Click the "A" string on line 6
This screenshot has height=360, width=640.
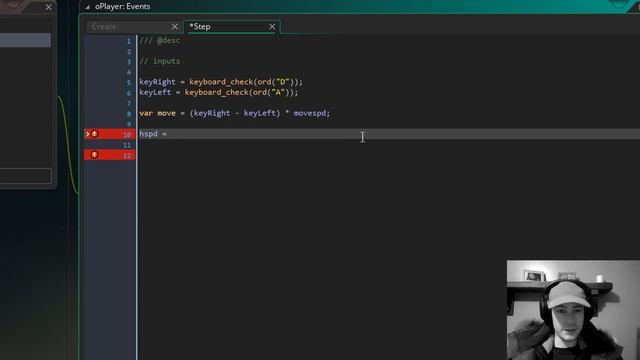point(278,92)
